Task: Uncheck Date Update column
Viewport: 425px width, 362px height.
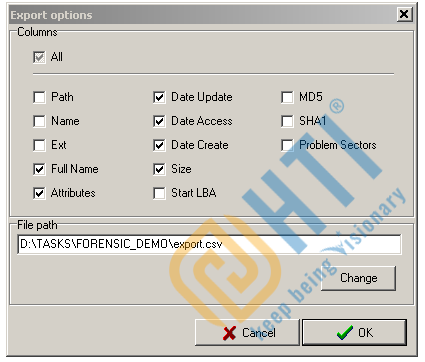Action: (159, 97)
